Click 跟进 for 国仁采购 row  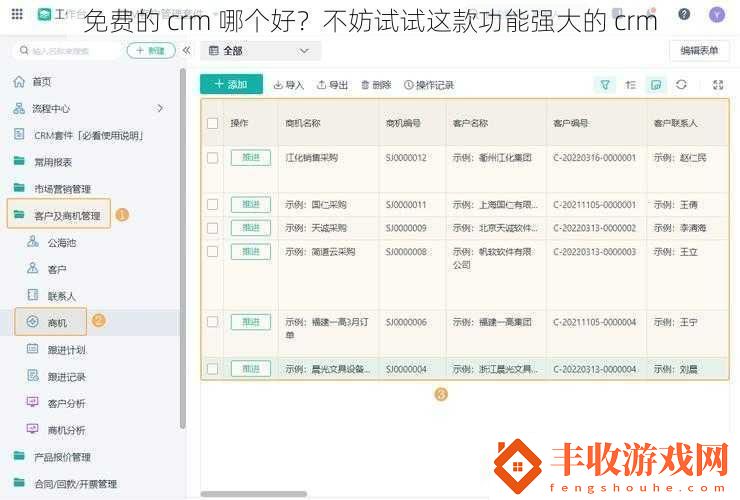(251, 204)
